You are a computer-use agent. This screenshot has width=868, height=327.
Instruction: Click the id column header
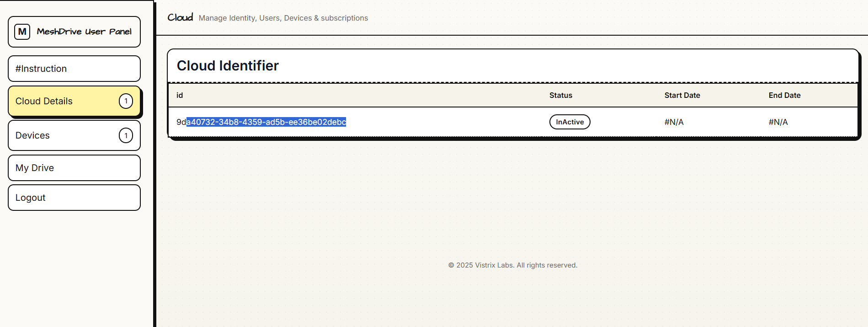[180, 95]
